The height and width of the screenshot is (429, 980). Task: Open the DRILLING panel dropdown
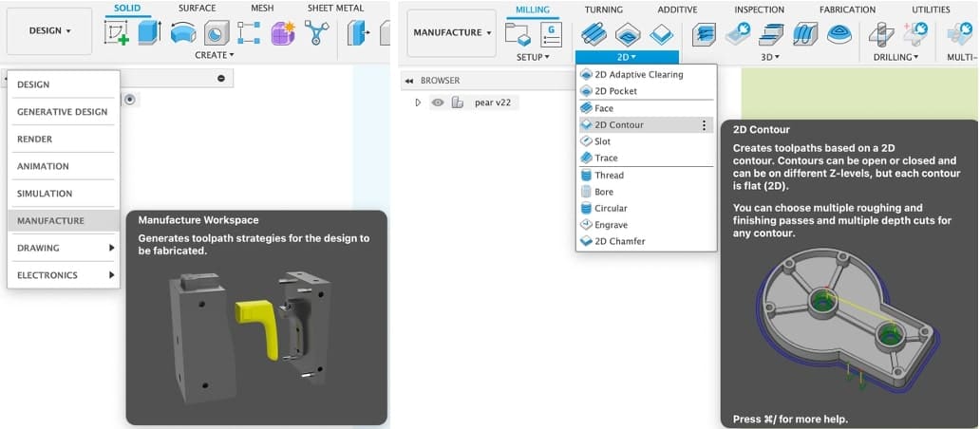click(x=895, y=57)
